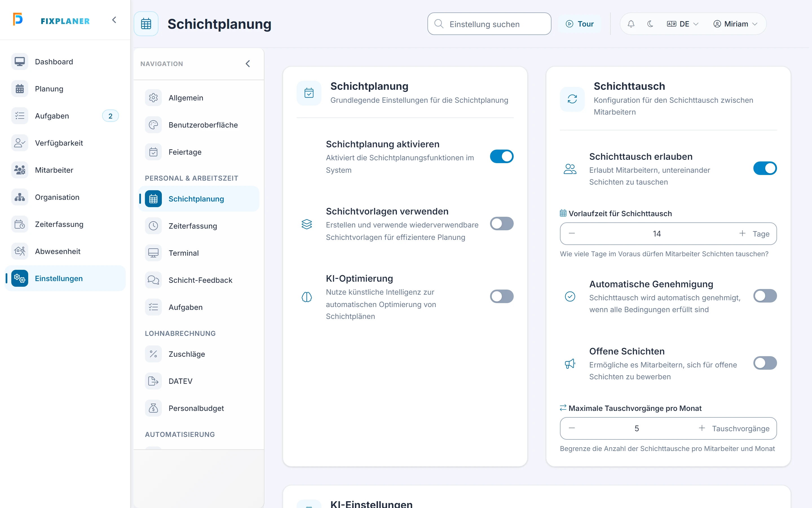Open Zeiterfassung in main sidebar

pyautogui.click(x=65, y=224)
